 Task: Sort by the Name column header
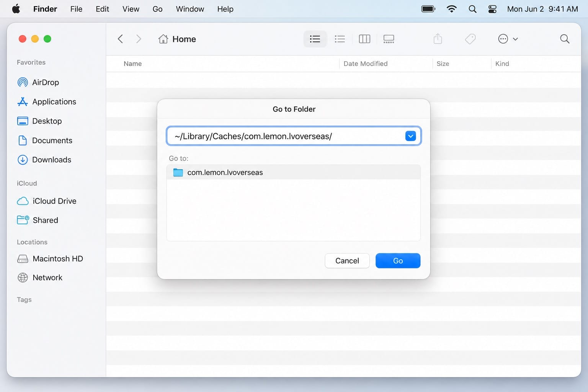132,64
